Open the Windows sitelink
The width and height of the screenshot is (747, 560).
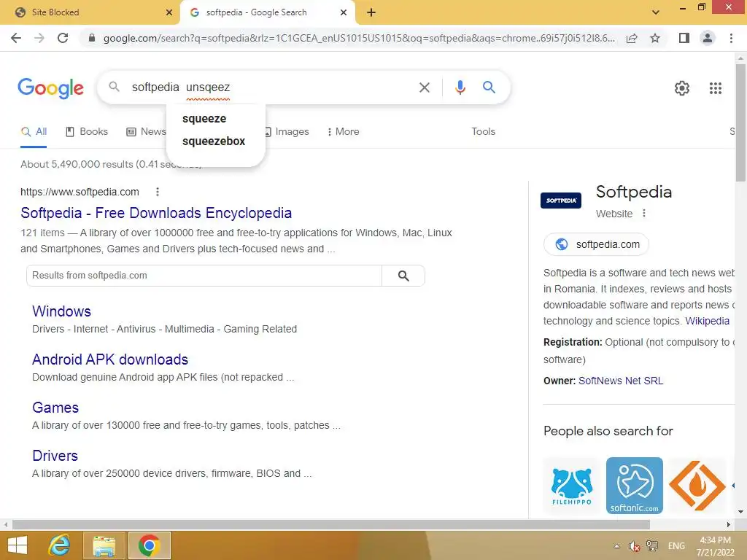[61, 311]
